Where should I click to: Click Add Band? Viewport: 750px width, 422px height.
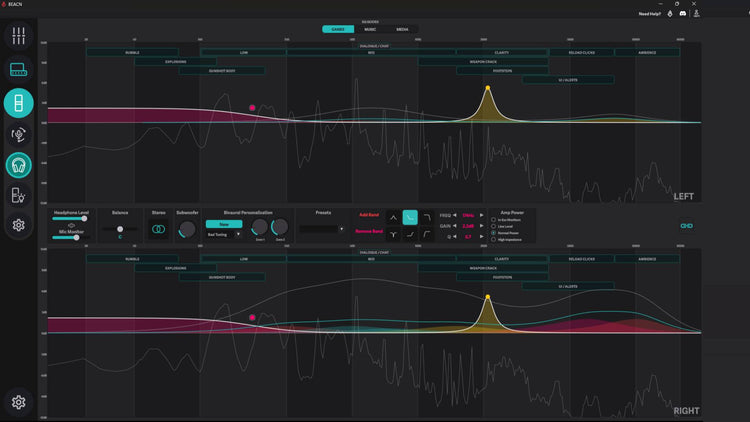click(x=369, y=215)
